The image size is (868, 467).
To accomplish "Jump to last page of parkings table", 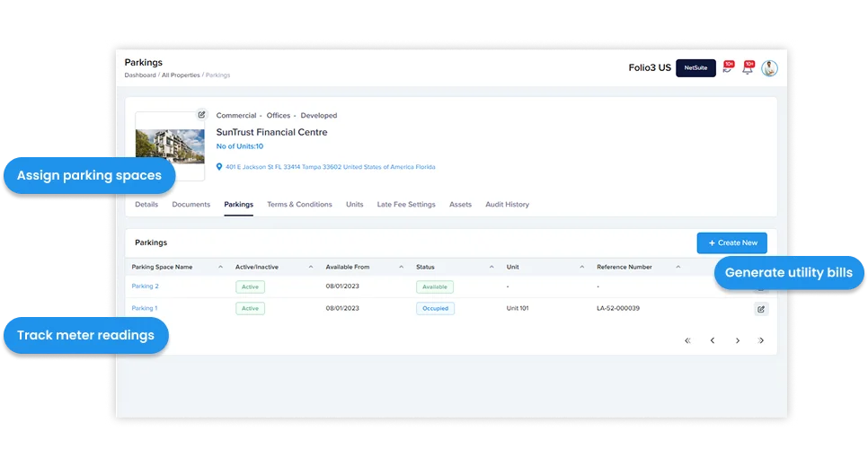I will point(761,340).
